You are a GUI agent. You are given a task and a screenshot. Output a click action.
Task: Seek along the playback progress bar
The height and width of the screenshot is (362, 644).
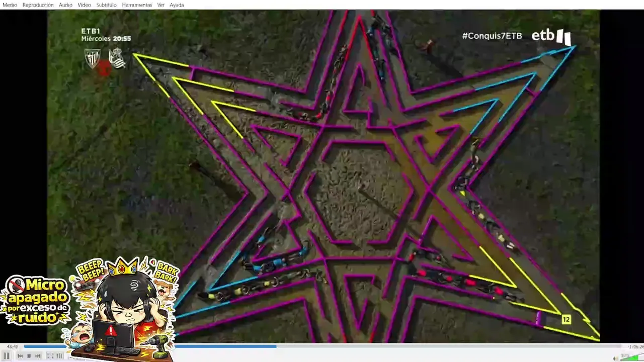pos(323,346)
